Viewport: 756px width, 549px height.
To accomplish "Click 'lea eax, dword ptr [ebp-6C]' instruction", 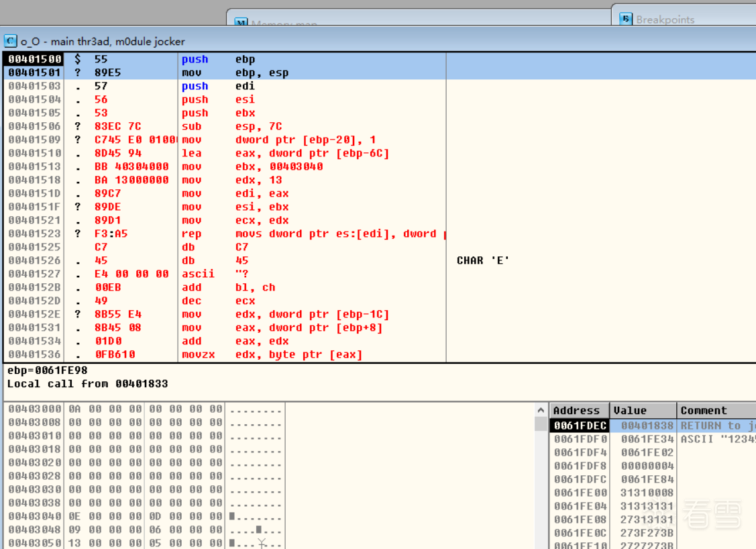I will pyautogui.click(x=286, y=154).
